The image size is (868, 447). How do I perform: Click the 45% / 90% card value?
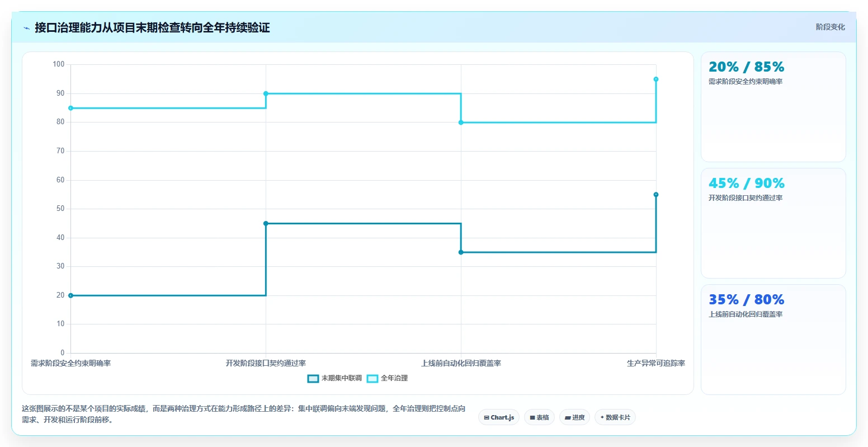(746, 183)
